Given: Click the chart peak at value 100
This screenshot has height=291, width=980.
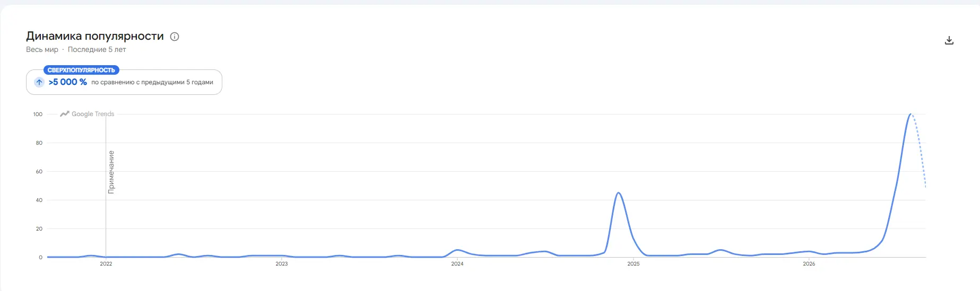Looking at the screenshot, I should tap(910, 114).
